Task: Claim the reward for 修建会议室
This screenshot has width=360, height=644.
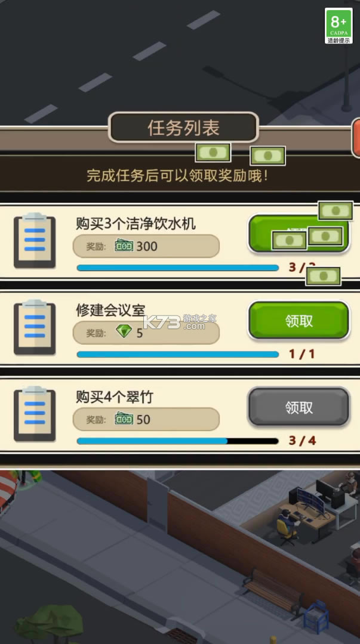Action: (299, 321)
